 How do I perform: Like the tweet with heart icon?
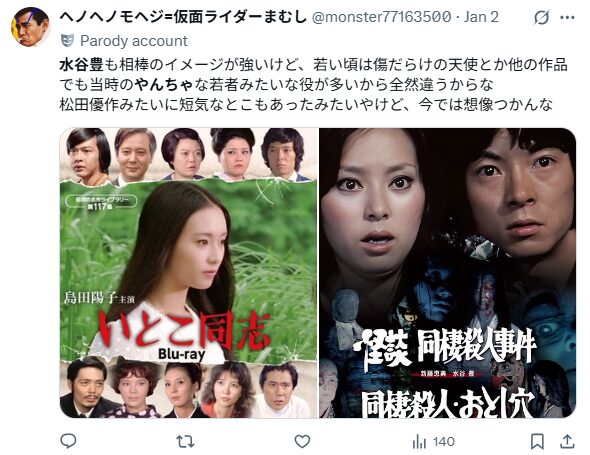pyautogui.click(x=302, y=441)
